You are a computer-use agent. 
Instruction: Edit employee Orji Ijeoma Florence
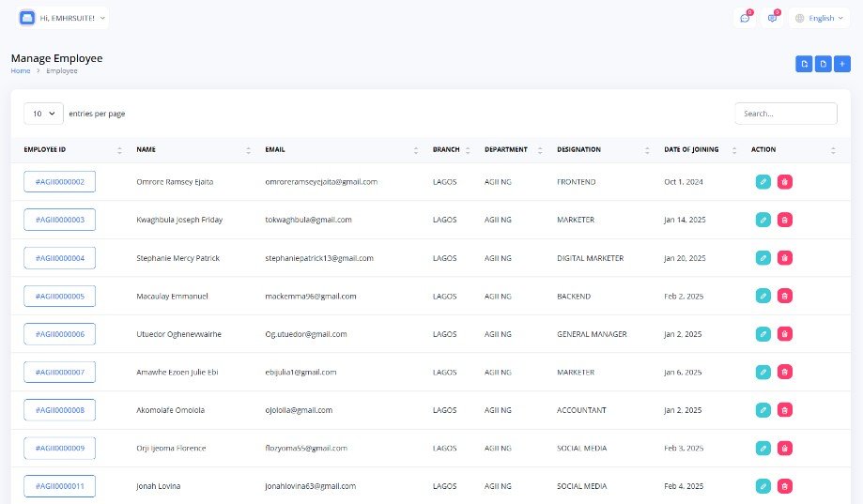[763, 448]
